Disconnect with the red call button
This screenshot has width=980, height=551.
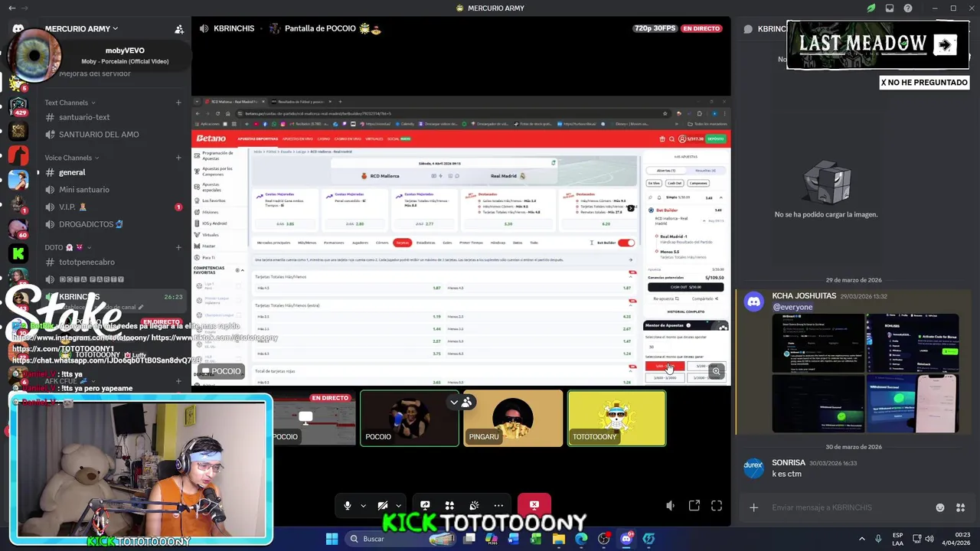[534, 505]
